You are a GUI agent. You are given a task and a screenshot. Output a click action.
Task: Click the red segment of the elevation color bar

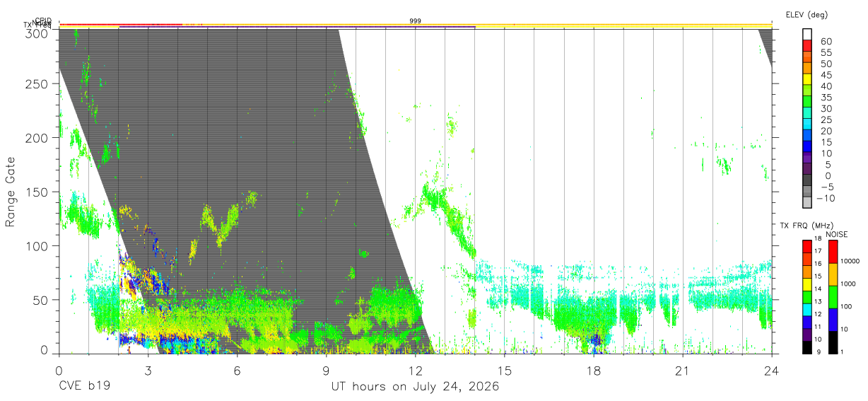pos(807,45)
